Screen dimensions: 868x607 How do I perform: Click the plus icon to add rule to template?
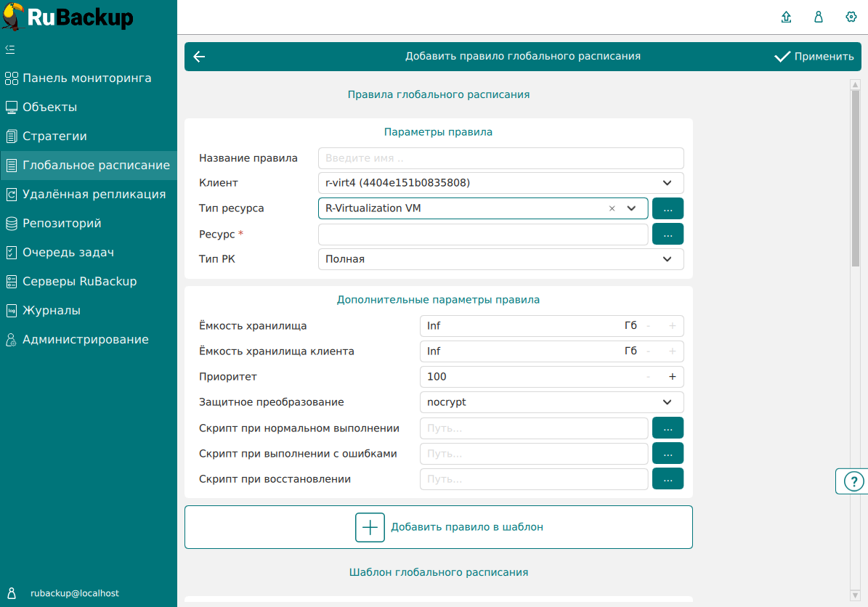[x=370, y=527]
